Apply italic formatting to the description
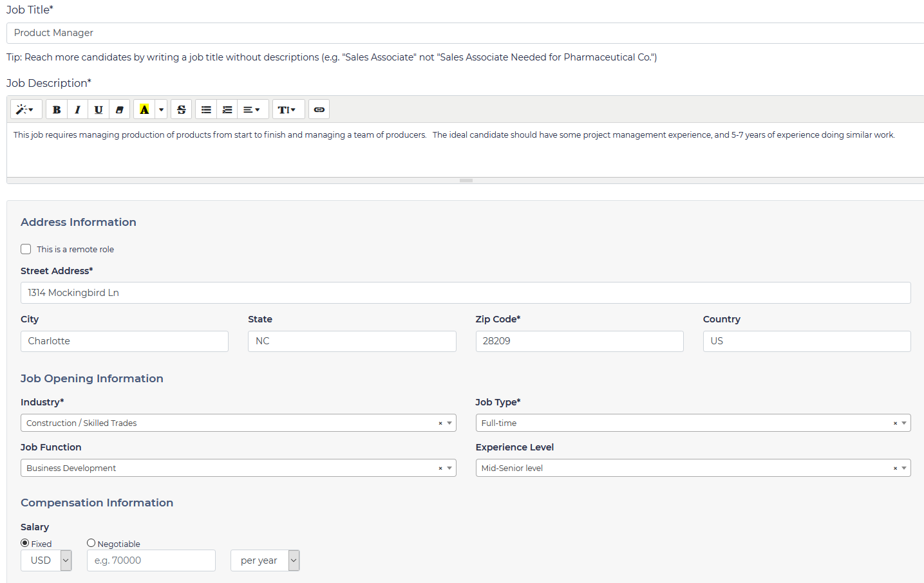This screenshot has width=924, height=583. tap(77, 109)
